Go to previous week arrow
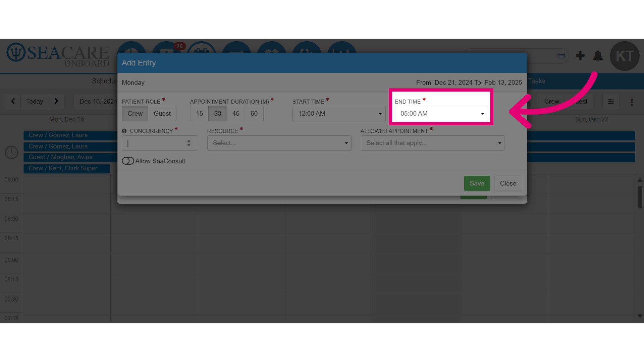Viewport: 644px width, 362px height. (x=13, y=101)
